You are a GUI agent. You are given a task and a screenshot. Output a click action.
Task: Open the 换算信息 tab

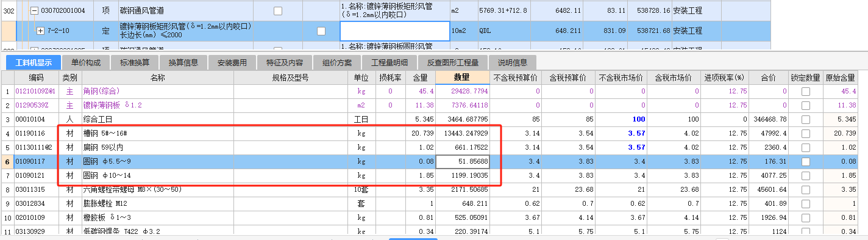click(x=183, y=62)
